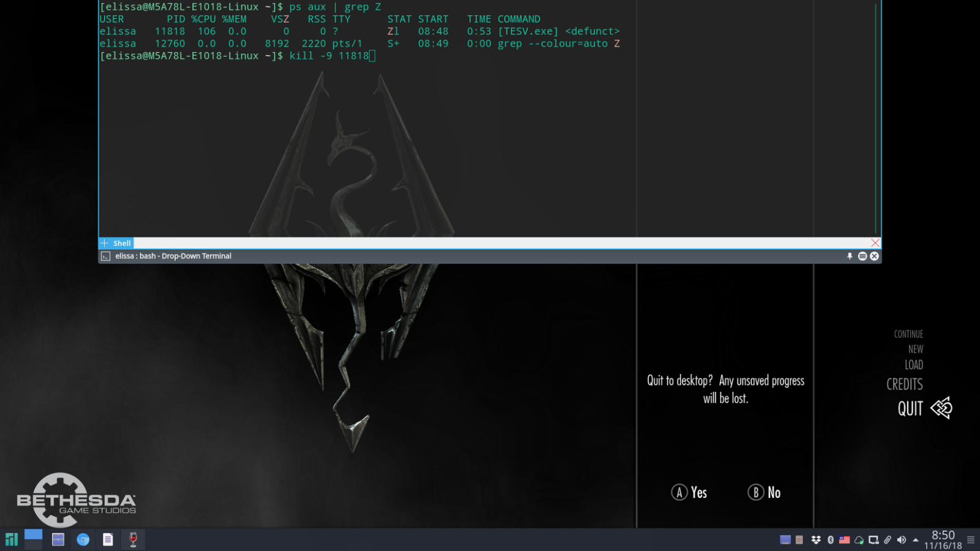This screenshot has height=551, width=980.
Task: Click the 'ps aux | grep Z' command text
Action: (335, 7)
